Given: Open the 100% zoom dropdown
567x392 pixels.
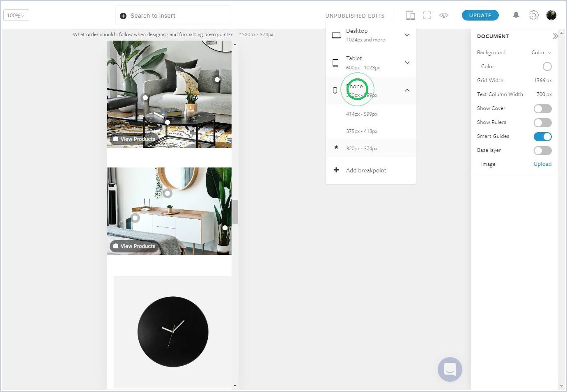Looking at the screenshot, I should [x=16, y=16].
